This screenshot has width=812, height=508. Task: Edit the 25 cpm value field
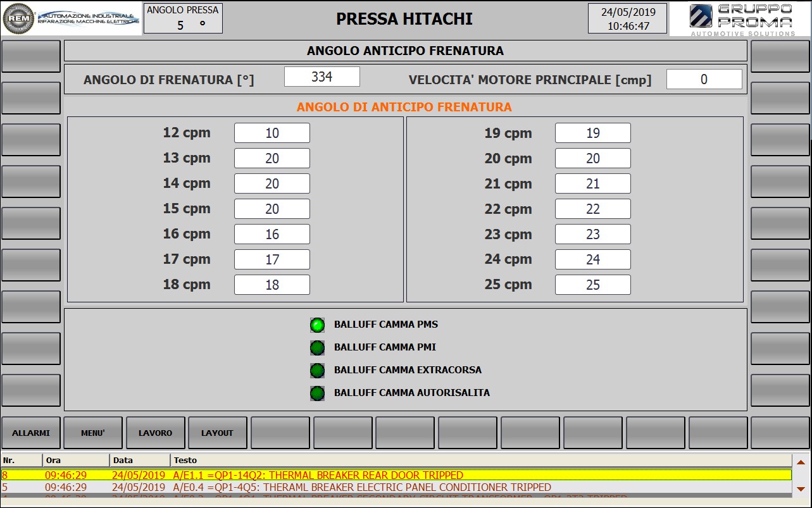593,285
